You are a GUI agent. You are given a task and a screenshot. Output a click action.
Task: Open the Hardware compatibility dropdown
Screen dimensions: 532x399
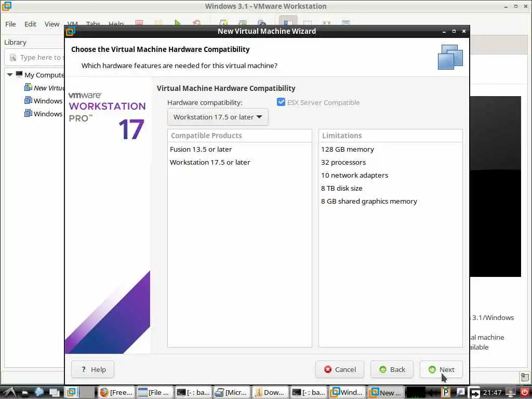(x=218, y=117)
